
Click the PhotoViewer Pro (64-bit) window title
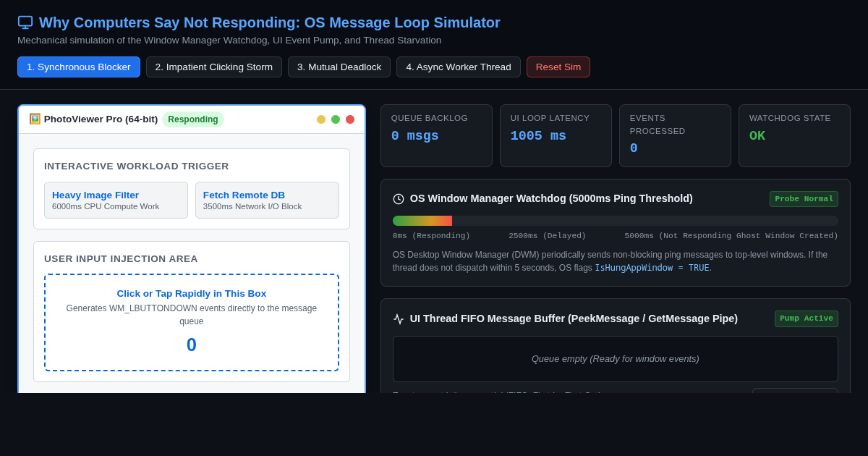(101, 119)
